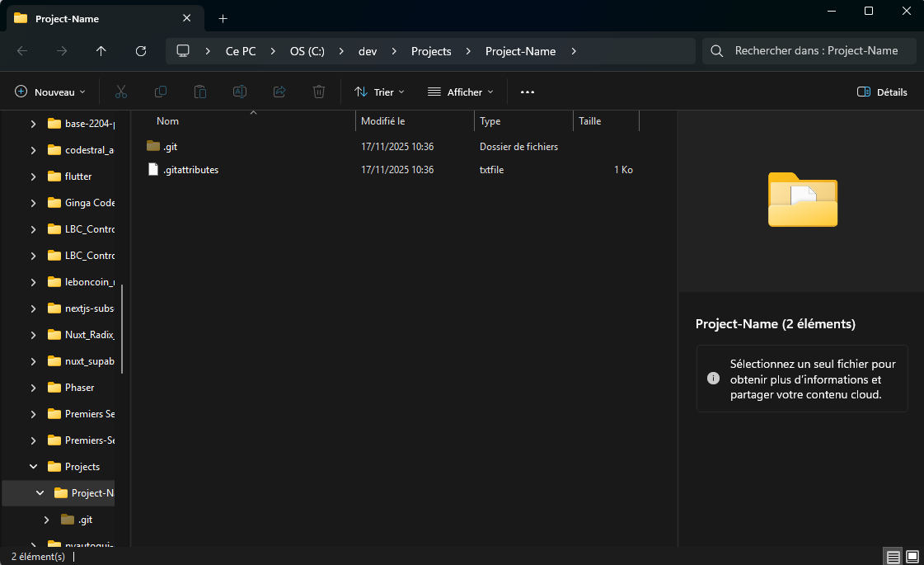
Task: Open chevron after Project-Name in breadcrumb
Action: (x=574, y=51)
